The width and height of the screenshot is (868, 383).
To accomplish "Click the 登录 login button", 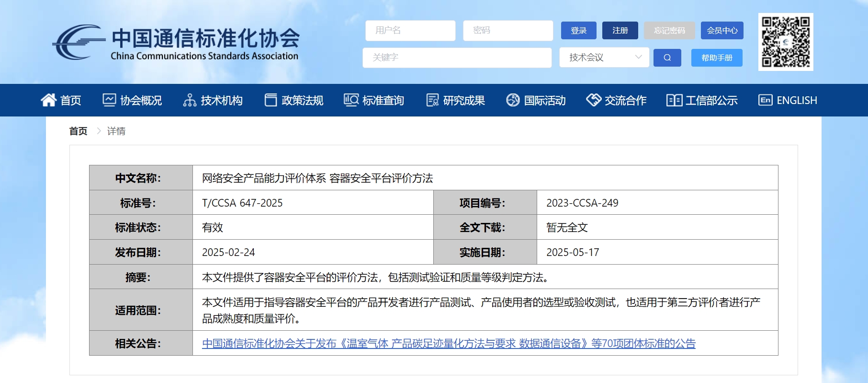I will coord(579,30).
